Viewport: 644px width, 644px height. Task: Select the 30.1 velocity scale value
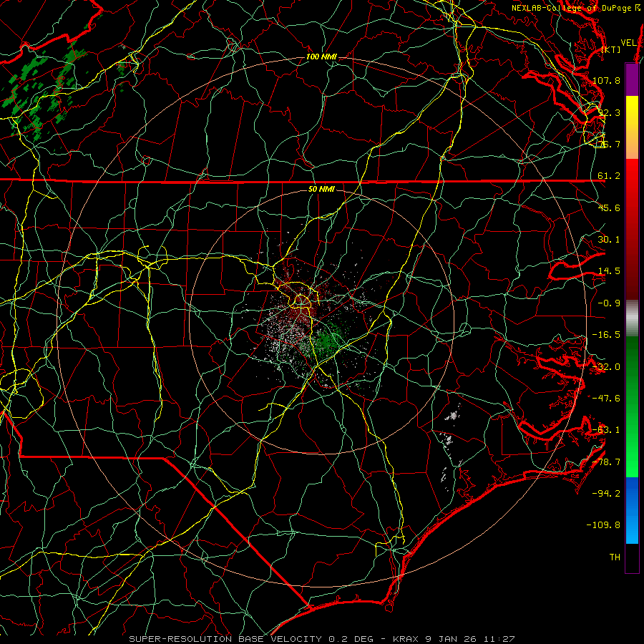tap(609, 240)
